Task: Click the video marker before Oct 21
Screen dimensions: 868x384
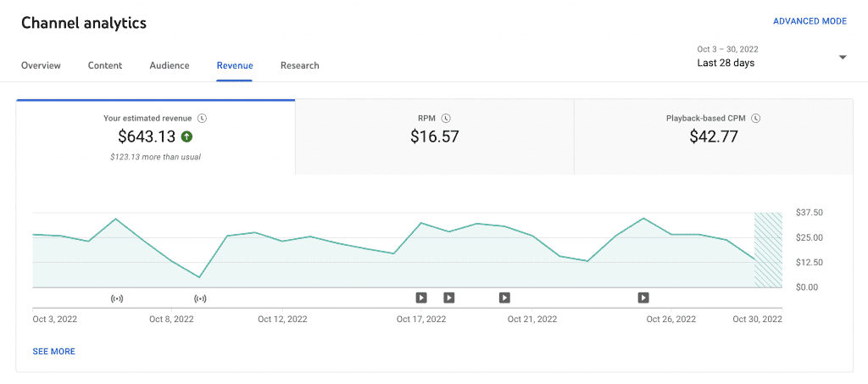Action: click(504, 298)
